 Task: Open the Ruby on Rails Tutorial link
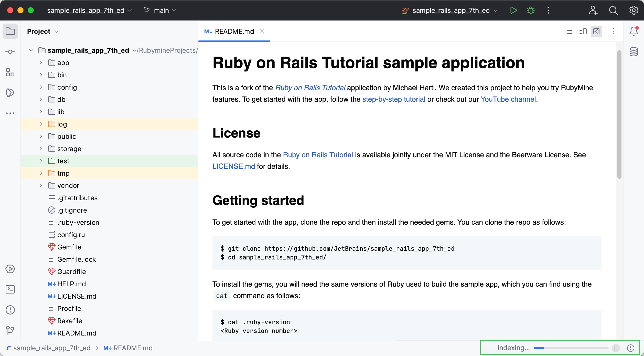(310, 87)
